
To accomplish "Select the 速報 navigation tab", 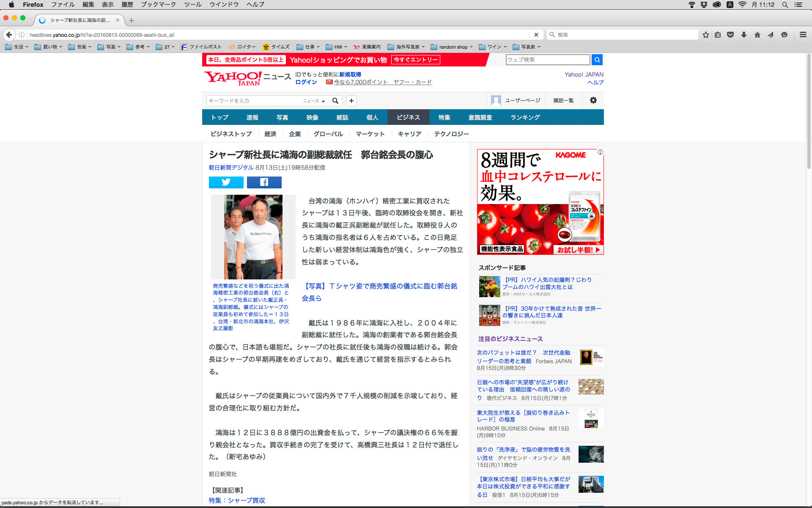I will click(252, 117).
